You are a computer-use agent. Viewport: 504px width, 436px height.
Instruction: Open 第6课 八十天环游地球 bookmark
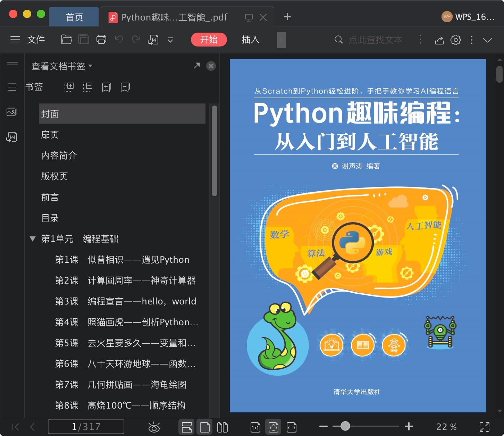tap(125, 364)
